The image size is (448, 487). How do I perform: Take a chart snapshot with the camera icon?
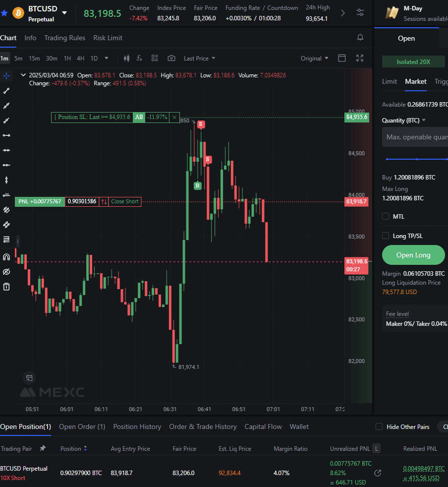tap(171, 58)
